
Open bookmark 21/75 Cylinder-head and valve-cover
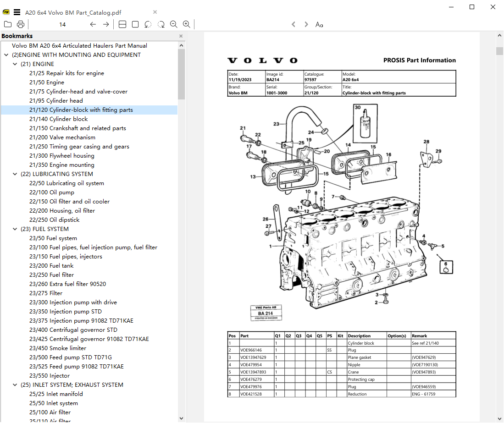pyautogui.click(x=78, y=92)
